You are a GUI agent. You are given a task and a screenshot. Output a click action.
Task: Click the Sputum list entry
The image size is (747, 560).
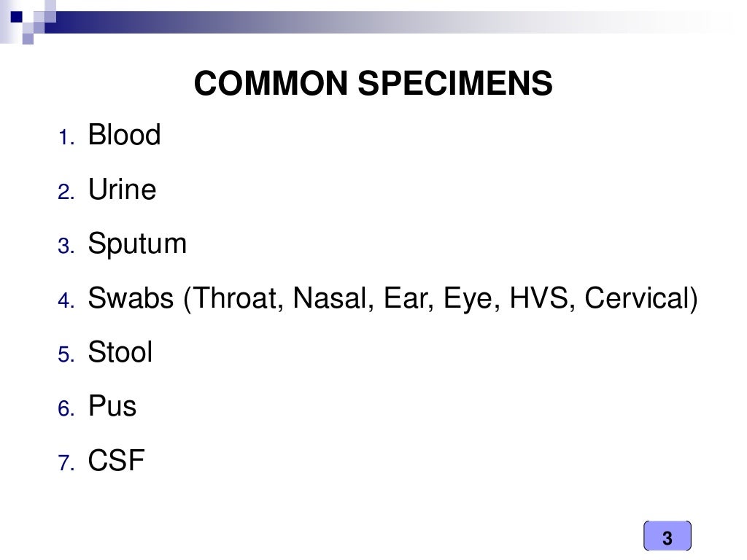pos(137,244)
